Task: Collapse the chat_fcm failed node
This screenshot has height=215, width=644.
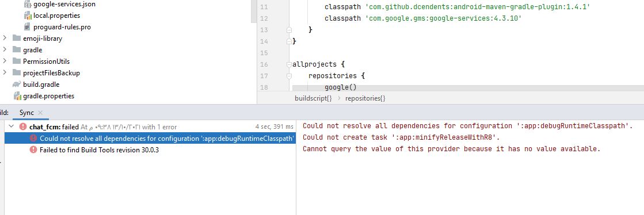Action: coord(12,127)
